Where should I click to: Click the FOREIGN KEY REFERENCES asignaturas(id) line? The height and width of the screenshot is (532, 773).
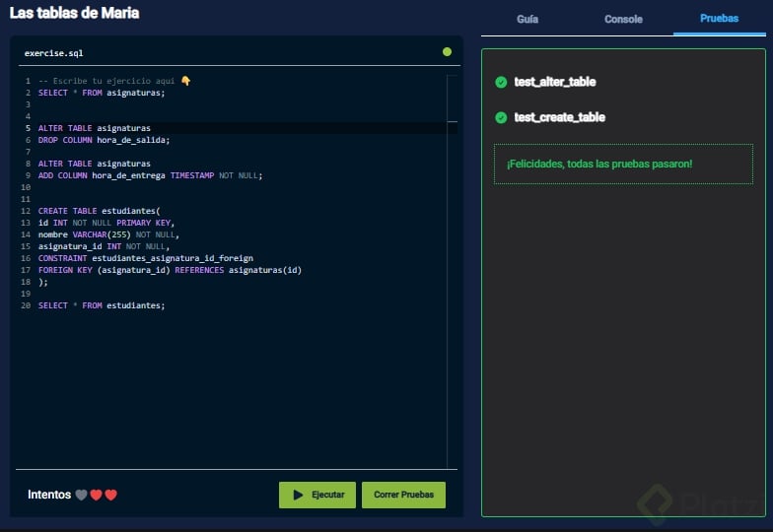point(170,270)
